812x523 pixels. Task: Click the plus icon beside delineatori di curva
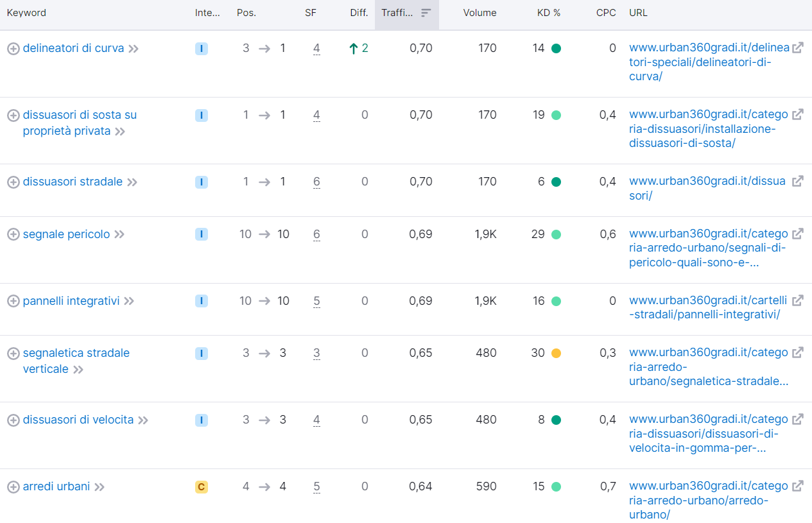pos(13,49)
